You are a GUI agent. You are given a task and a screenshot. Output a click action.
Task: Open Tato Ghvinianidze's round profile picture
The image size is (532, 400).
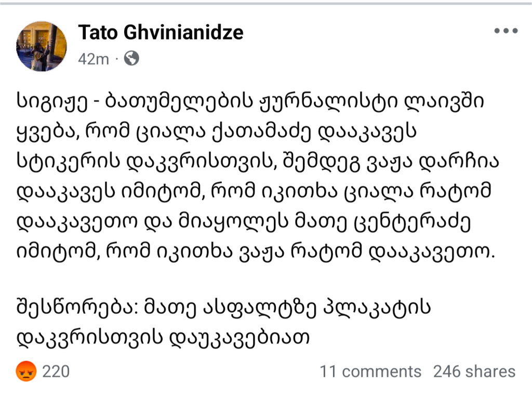[x=42, y=46]
